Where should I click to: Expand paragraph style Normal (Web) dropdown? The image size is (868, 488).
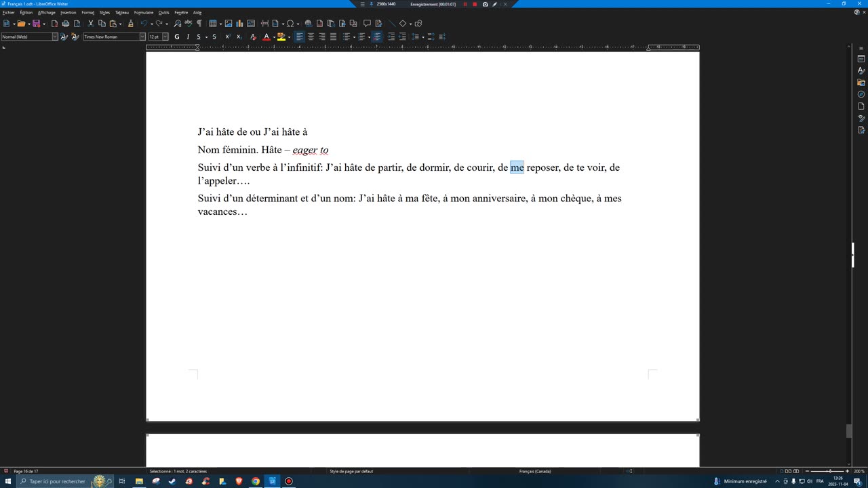click(x=55, y=37)
